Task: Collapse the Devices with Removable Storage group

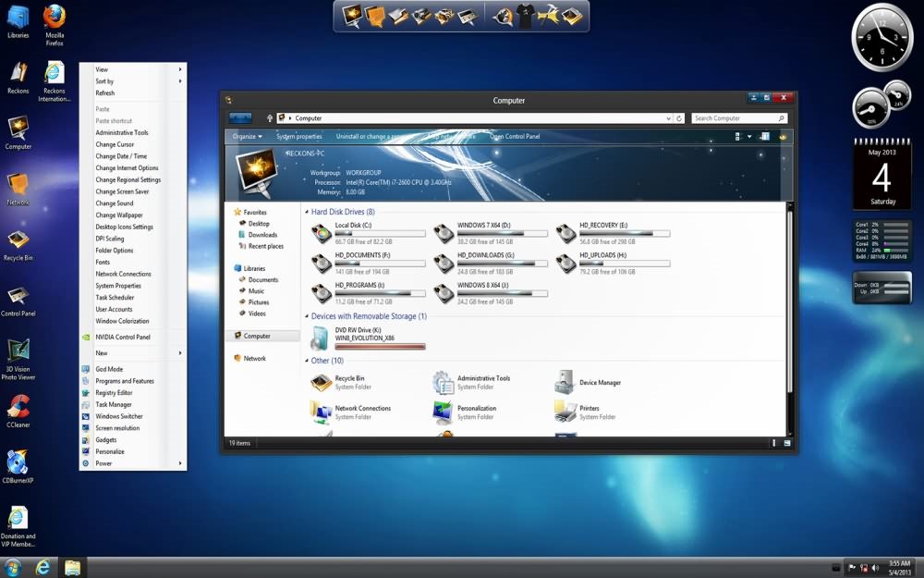Action: click(307, 316)
